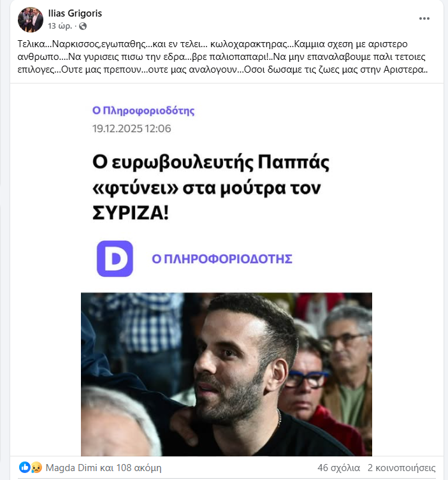Click the word ΣΥΡΙΖΑ! in the headline
Image resolution: width=448 pixels, height=480 pixels.
pyautogui.click(x=131, y=213)
